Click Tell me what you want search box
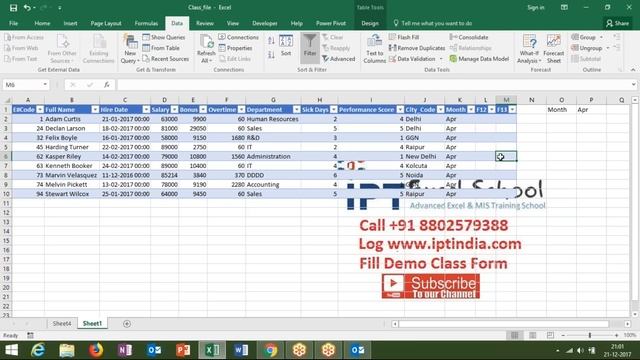The image size is (640, 360). (x=436, y=23)
